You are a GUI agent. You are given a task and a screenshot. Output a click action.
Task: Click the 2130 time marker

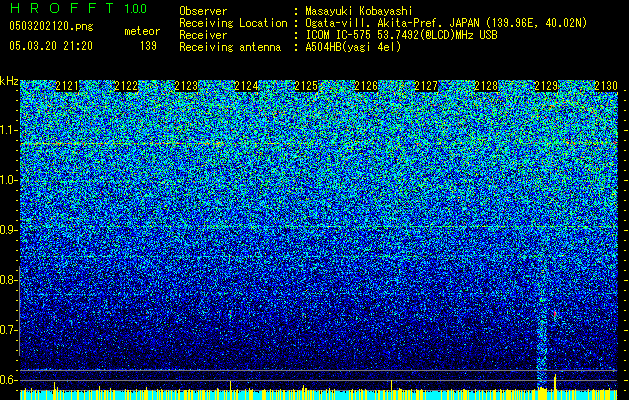[606, 86]
